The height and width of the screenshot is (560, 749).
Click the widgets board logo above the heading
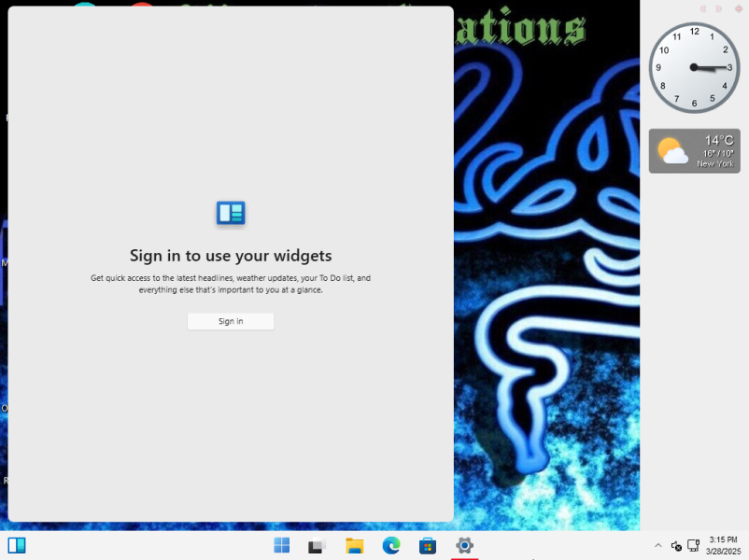[x=231, y=213]
